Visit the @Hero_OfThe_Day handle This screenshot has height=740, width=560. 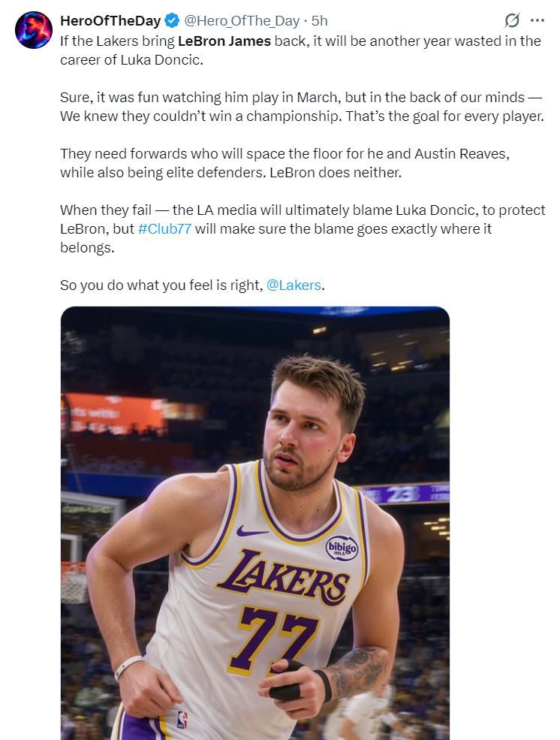[242, 21]
